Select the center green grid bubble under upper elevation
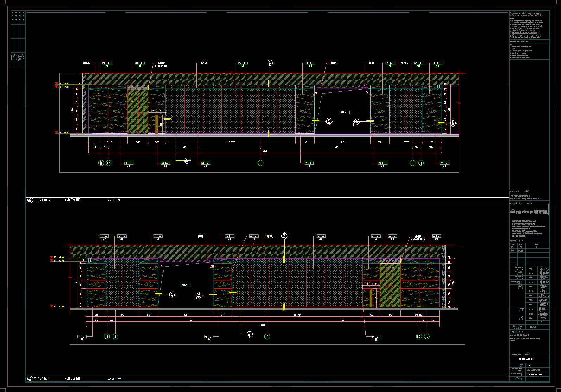This screenshot has width=561, height=392. coord(261,163)
